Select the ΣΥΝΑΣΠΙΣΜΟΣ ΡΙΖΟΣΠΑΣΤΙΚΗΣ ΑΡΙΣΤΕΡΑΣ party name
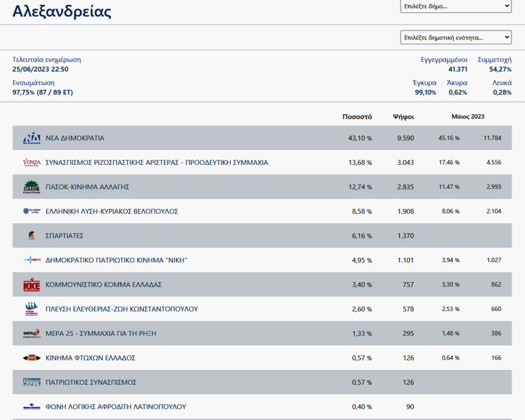This screenshot has height=420, width=525. pyautogui.click(x=157, y=162)
